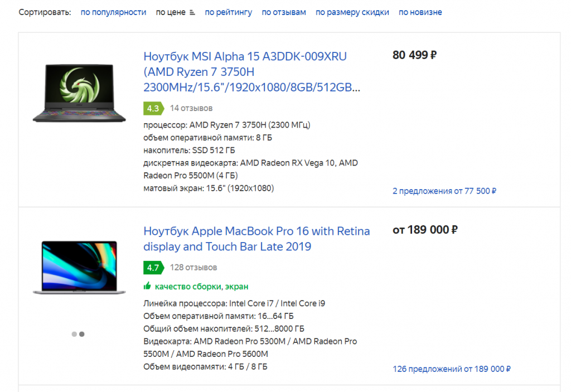The width and height of the screenshot is (571, 392).
Task: Sort by newest items
Action: coord(420,12)
